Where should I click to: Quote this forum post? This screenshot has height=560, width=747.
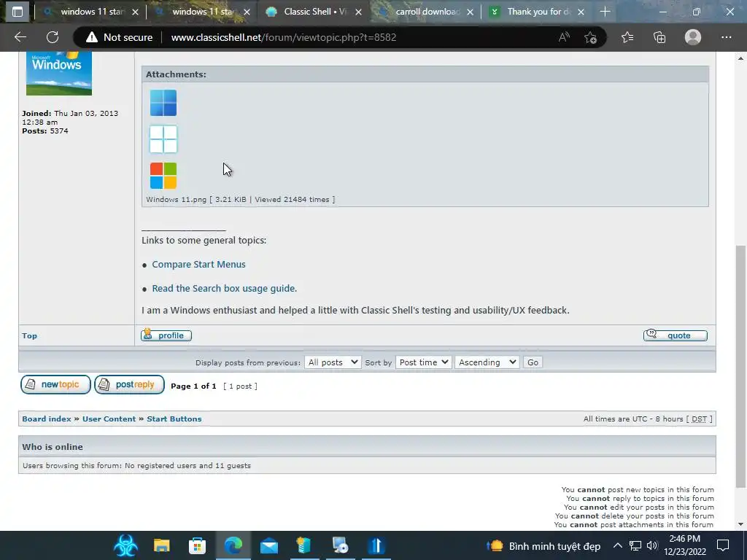675,335
